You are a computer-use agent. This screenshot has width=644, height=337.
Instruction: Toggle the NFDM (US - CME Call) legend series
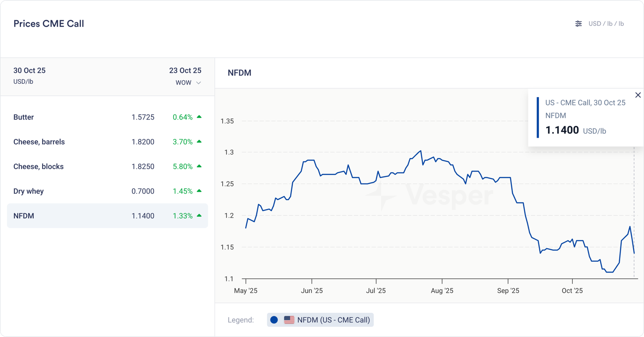click(x=333, y=320)
